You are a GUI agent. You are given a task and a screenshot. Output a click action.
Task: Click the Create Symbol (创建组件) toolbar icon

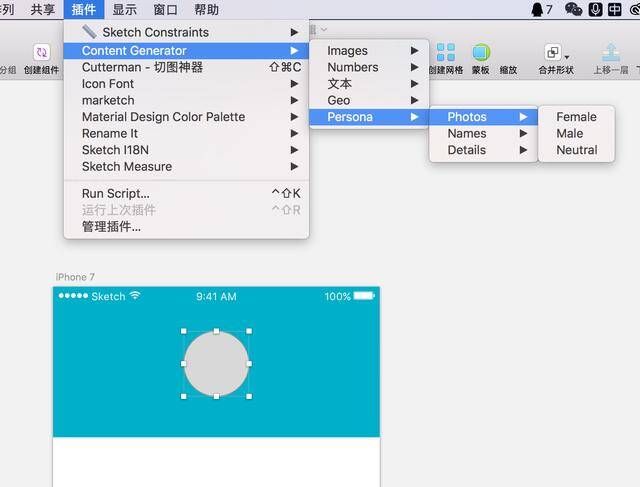41,53
